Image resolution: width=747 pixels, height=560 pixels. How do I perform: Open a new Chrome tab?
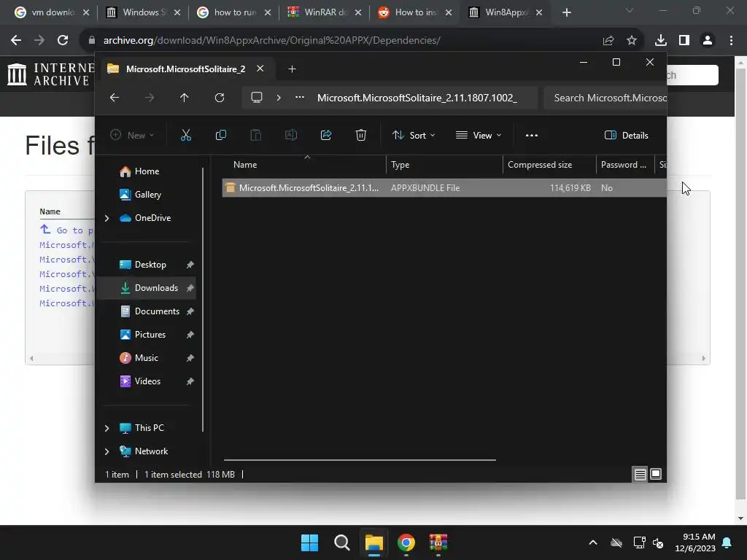coord(566,12)
